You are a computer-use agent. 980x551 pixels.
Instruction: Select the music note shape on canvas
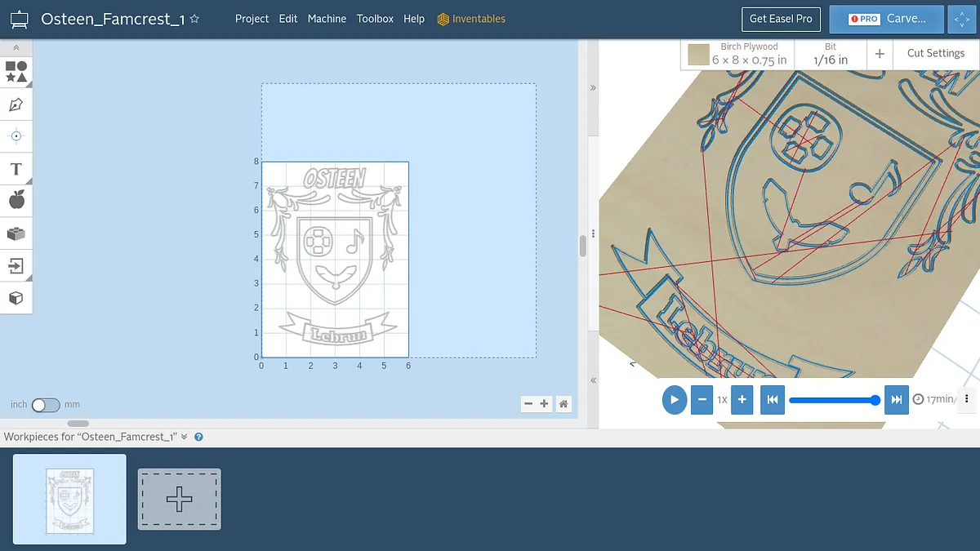click(x=354, y=240)
